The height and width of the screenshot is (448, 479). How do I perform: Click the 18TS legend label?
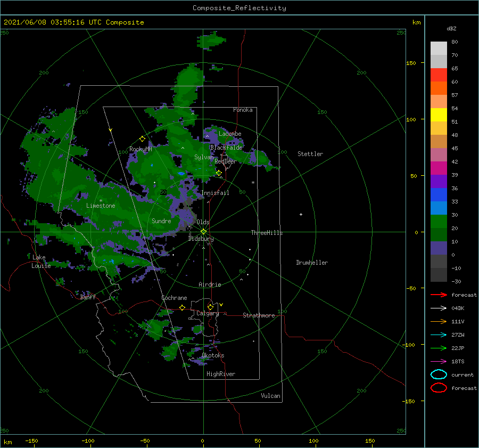[458, 362]
